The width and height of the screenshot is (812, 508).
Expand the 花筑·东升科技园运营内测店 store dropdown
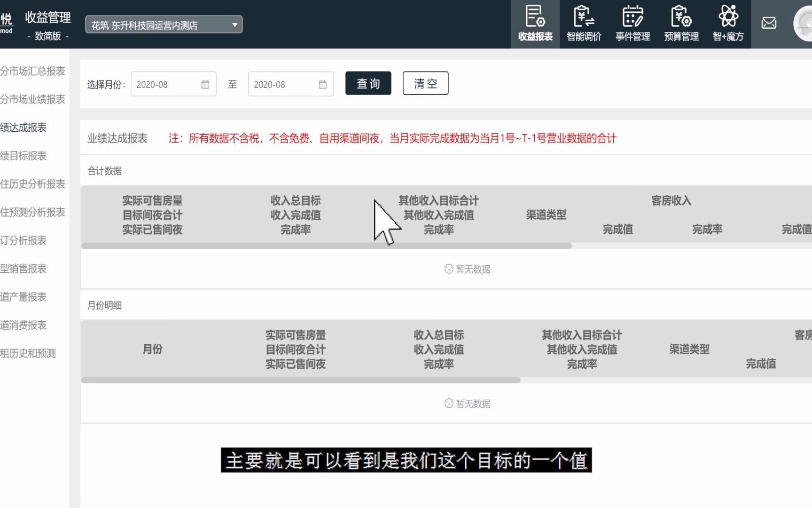coord(164,24)
